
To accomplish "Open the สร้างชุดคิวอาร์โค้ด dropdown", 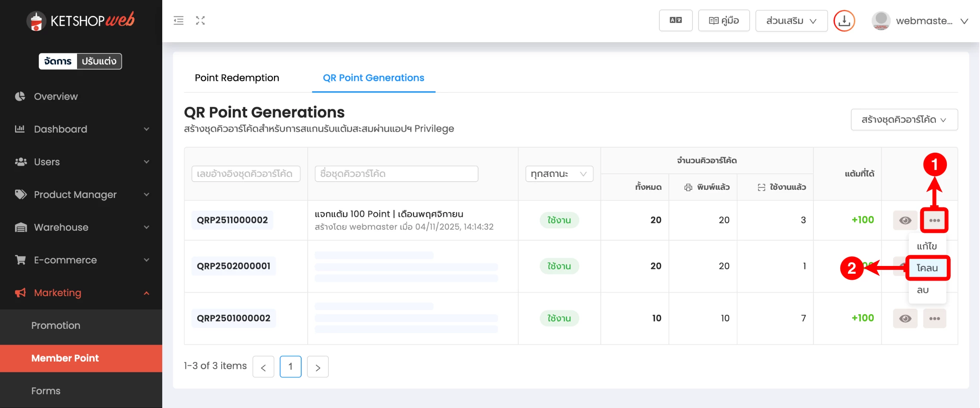I will (904, 120).
